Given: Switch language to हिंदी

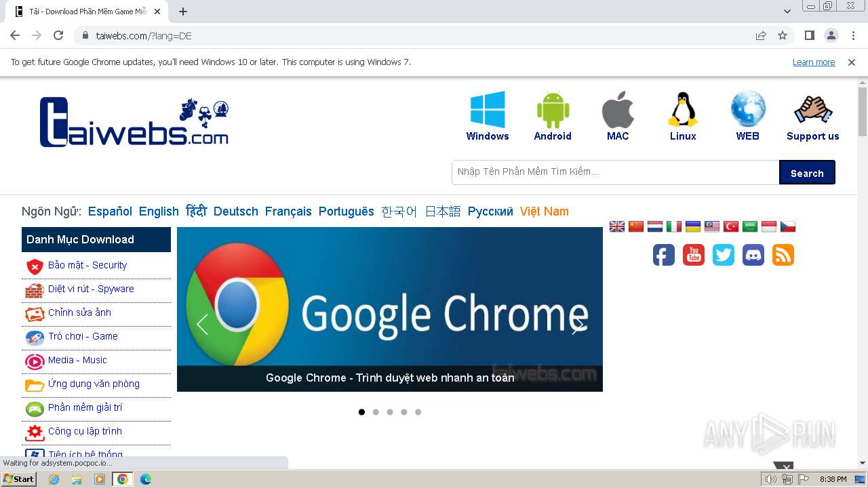Looking at the screenshot, I should point(196,211).
